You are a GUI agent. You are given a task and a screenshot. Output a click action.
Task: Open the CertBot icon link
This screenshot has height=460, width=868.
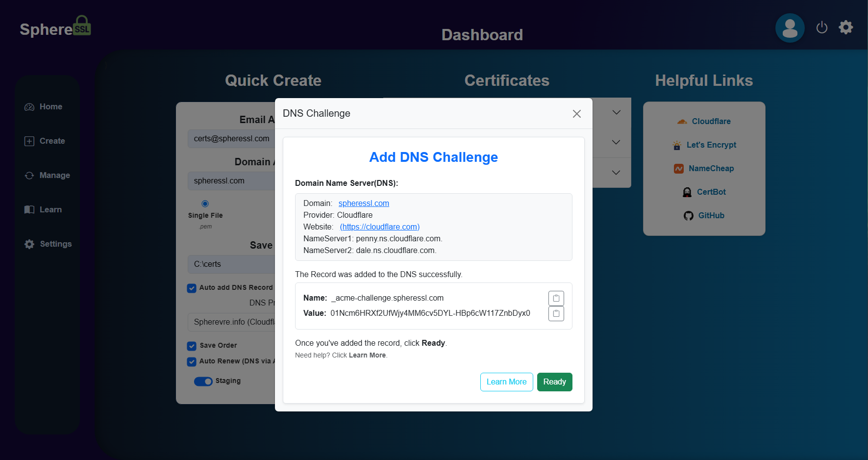(687, 192)
